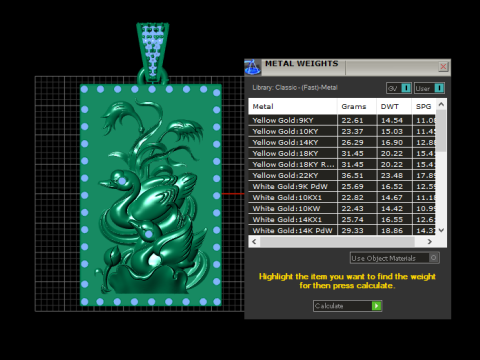Sort by the DWT column header
480x360 pixels.
[x=394, y=107]
